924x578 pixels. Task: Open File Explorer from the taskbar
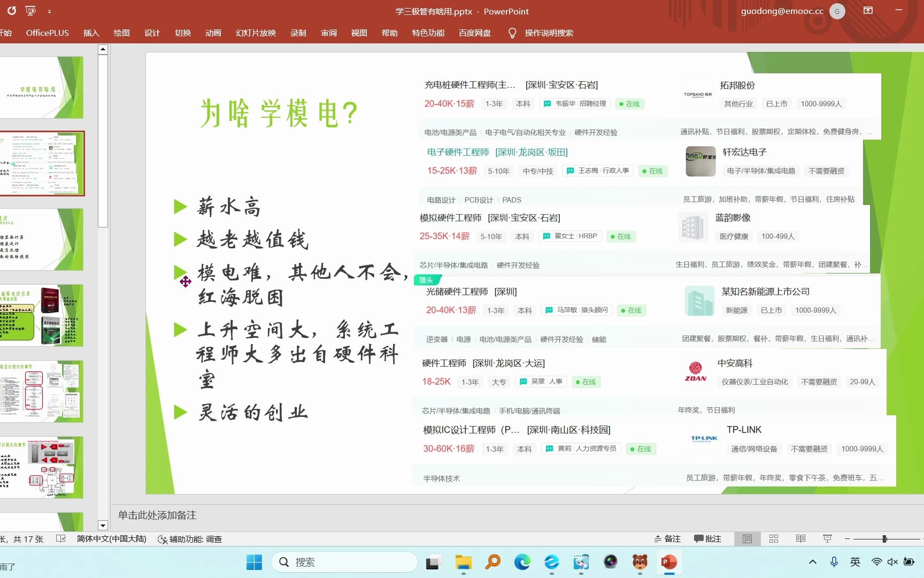click(x=463, y=562)
